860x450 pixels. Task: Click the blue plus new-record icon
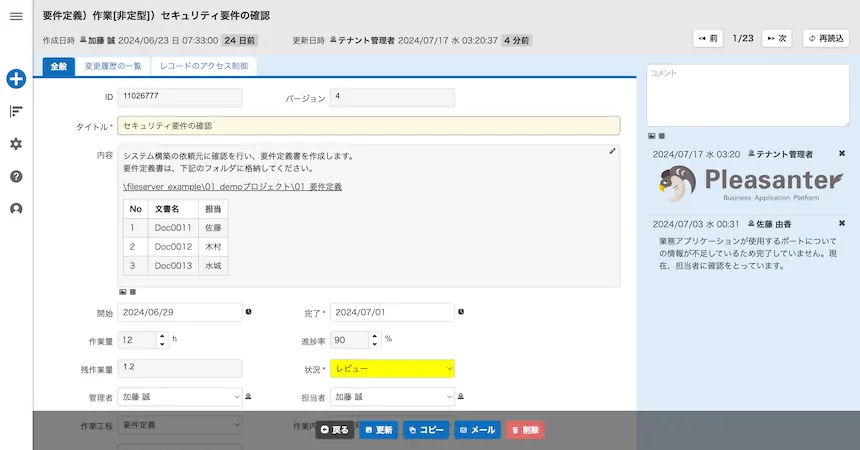pyautogui.click(x=16, y=78)
